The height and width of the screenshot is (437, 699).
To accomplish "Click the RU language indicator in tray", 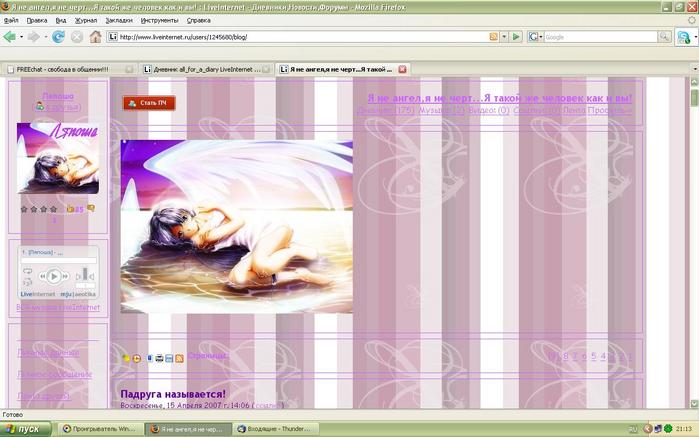I will [x=633, y=429].
